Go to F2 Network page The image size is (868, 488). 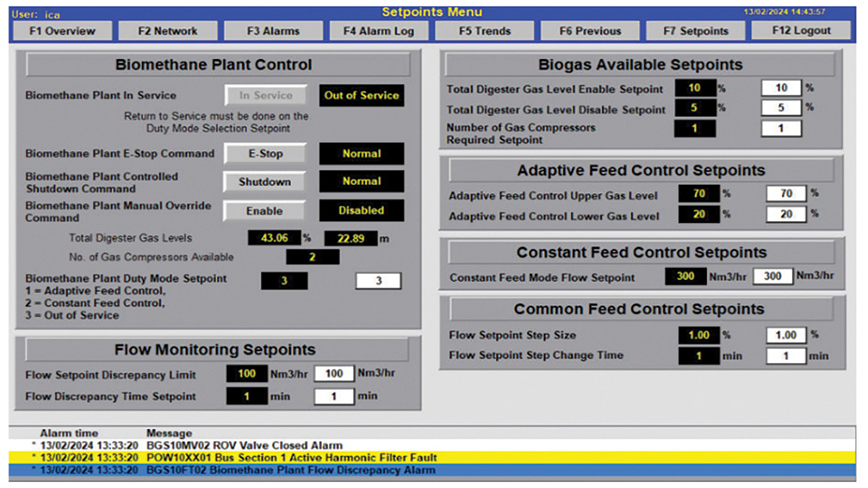(x=168, y=31)
